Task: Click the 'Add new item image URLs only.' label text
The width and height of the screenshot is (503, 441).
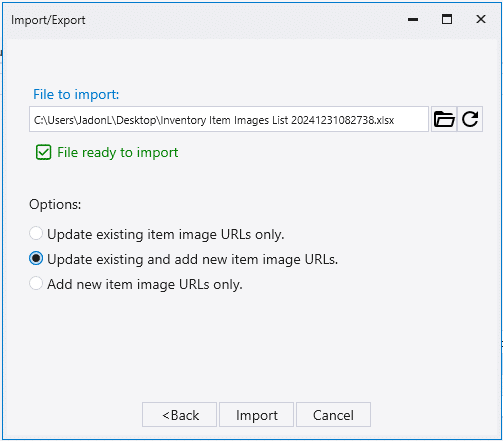Action: [x=145, y=284]
